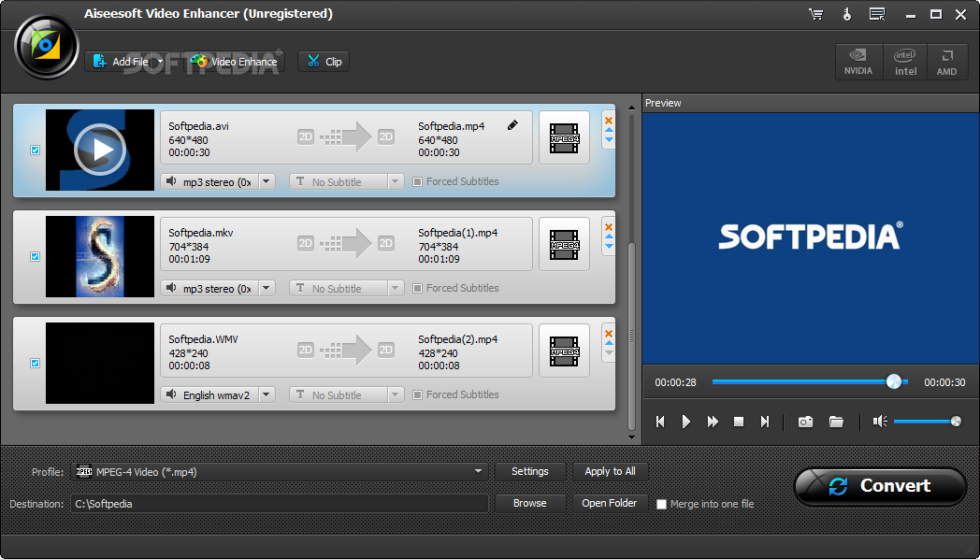The height and width of the screenshot is (559, 980).
Task: Click the pencil rename icon for Softpedia.mp4
Action: (x=512, y=125)
